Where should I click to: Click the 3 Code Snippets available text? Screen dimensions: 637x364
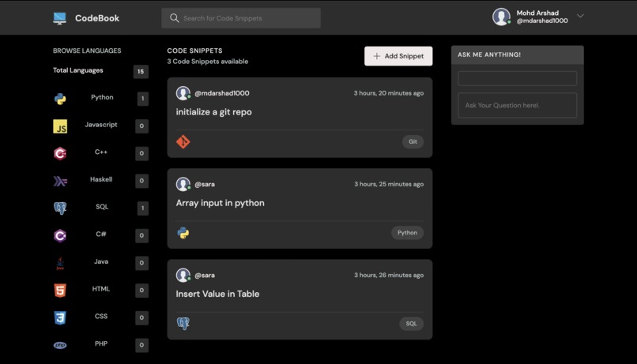tap(208, 62)
